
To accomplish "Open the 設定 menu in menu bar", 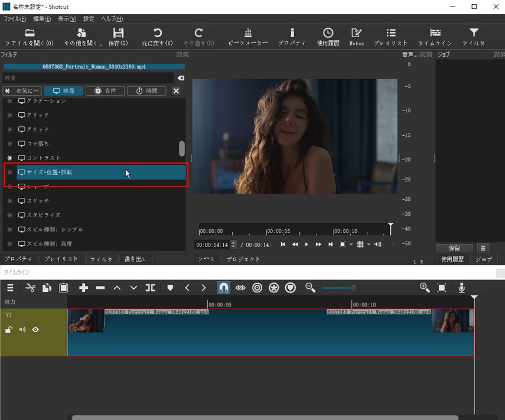I will tap(89, 19).
